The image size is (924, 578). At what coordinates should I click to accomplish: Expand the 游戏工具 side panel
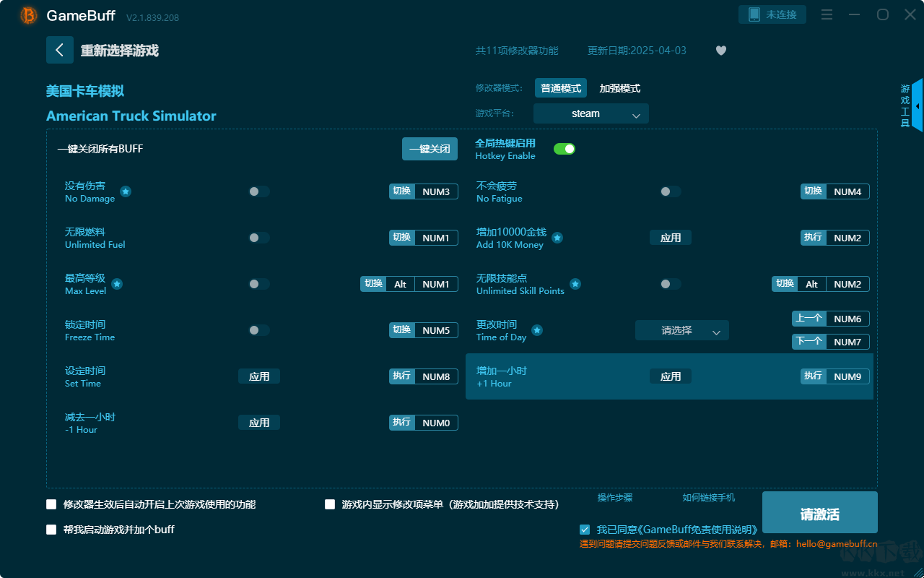[916, 105]
